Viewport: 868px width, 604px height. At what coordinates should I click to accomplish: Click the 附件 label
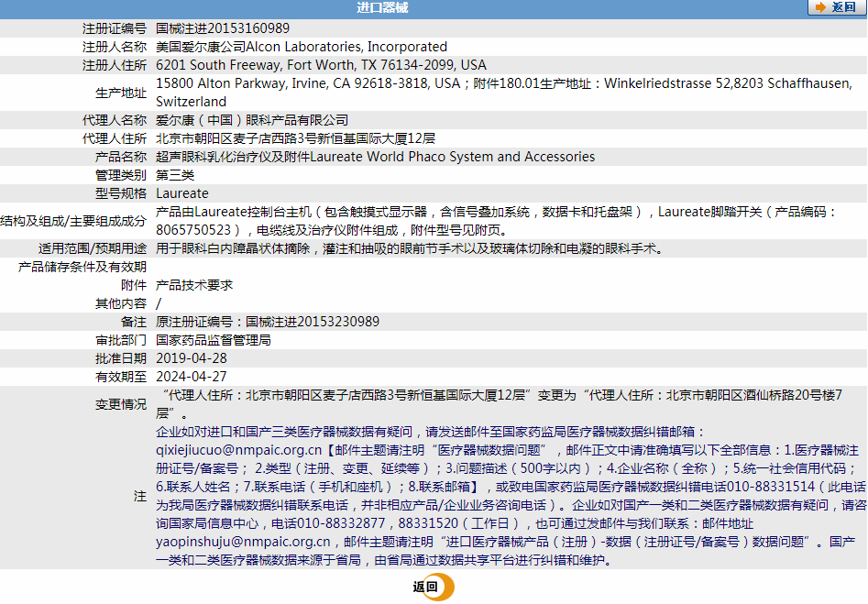pos(134,284)
